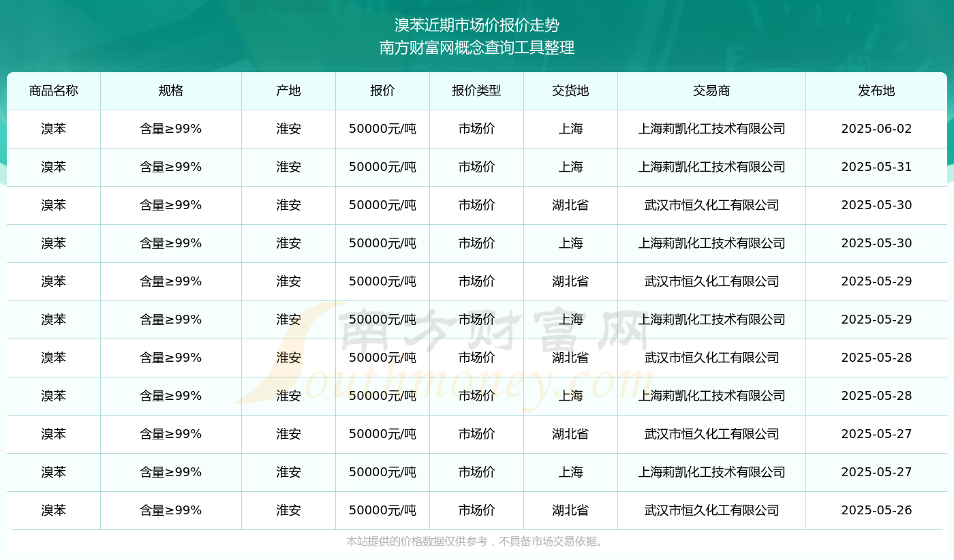Screen dimensions: 954x560
Task: Click trader 上海莉凯化工技术有限公司 in the 2025-05-30 row
Action: tap(712, 243)
